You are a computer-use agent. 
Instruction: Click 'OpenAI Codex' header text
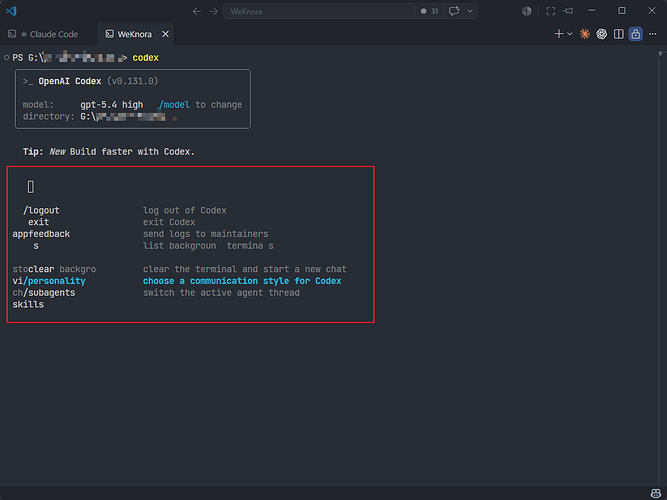70,81
